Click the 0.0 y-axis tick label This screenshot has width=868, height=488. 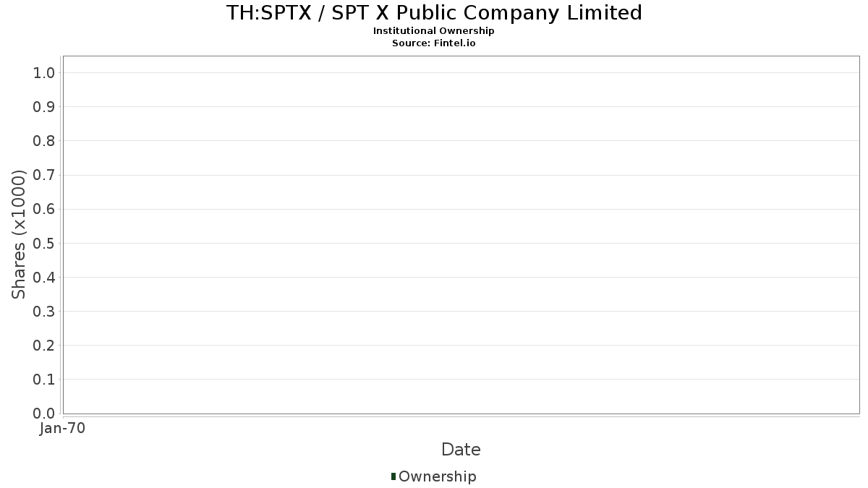point(44,414)
